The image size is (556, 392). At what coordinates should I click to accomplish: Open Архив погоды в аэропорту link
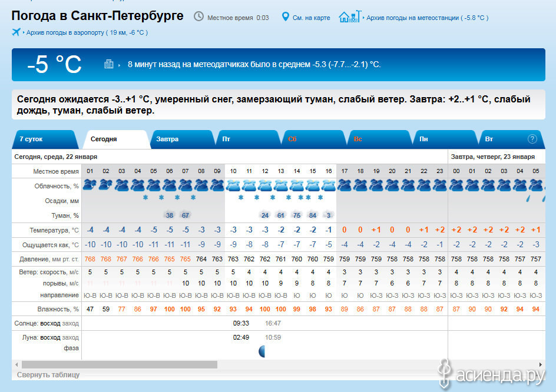tap(87, 32)
